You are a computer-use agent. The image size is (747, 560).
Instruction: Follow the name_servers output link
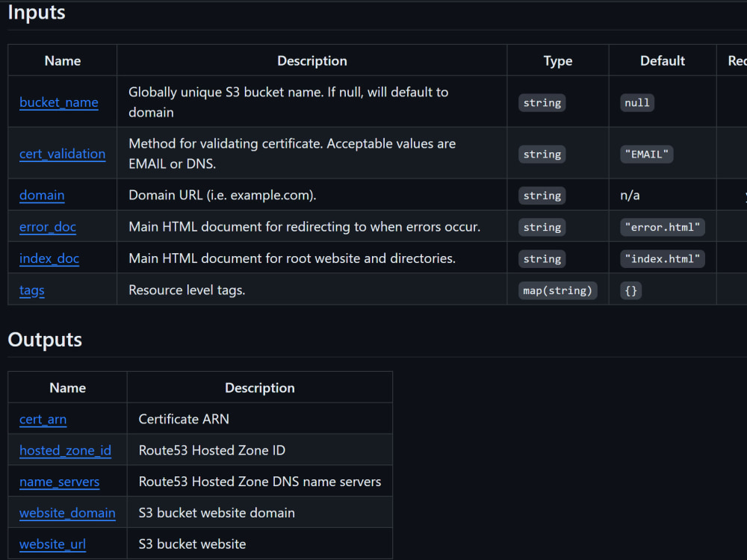pos(60,482)
